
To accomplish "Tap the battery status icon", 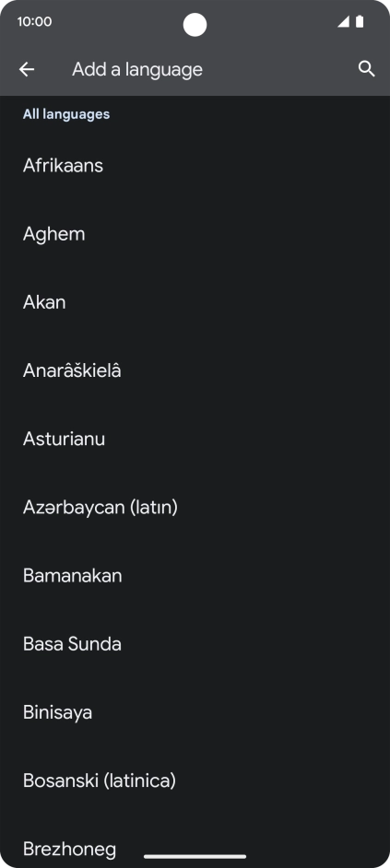I will [x=360, y=21].
